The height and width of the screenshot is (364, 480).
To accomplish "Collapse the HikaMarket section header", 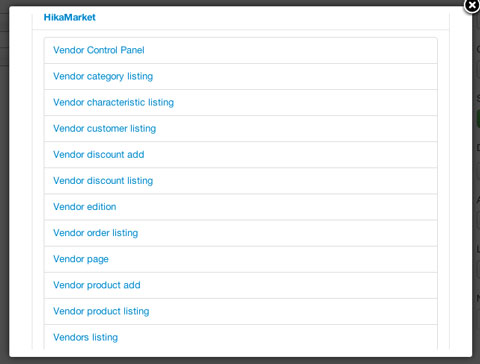I will click(70, 17).
